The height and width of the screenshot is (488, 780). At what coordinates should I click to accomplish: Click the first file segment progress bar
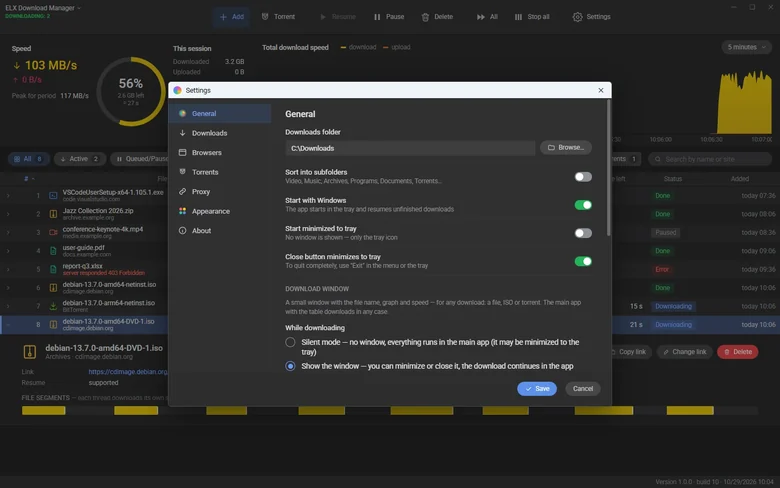click(x=43, y=410)
